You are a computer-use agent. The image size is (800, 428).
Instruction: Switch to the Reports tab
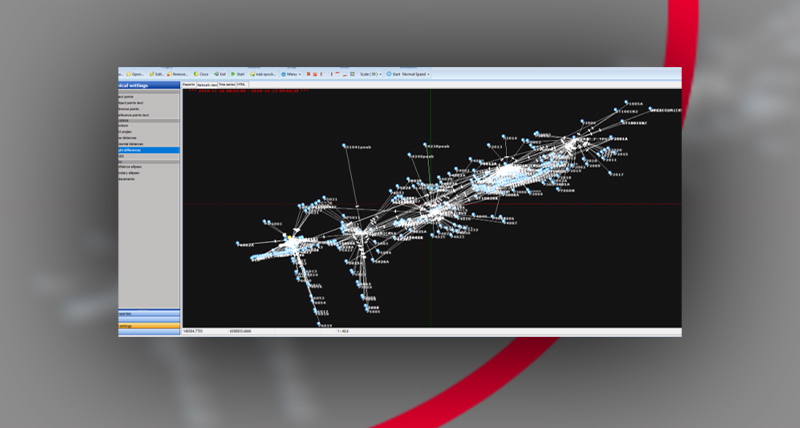[x=188, y=85]
